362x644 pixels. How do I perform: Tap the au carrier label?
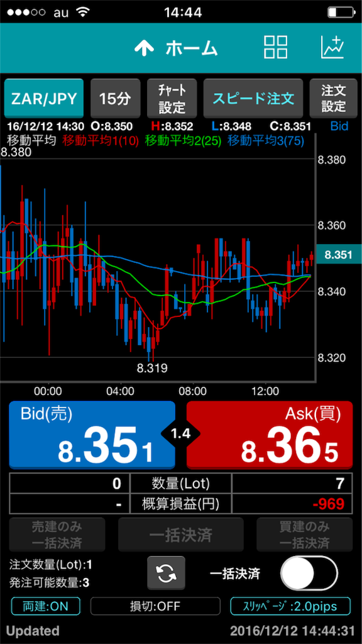tap(61, 13)
